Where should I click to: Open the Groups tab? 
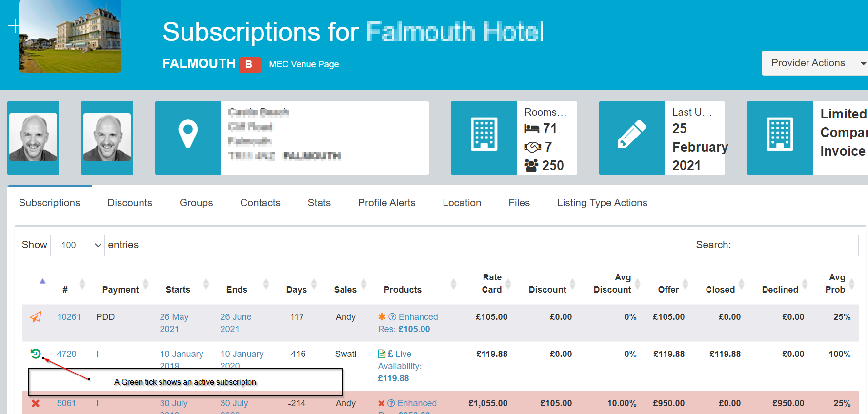coord(196,203)
